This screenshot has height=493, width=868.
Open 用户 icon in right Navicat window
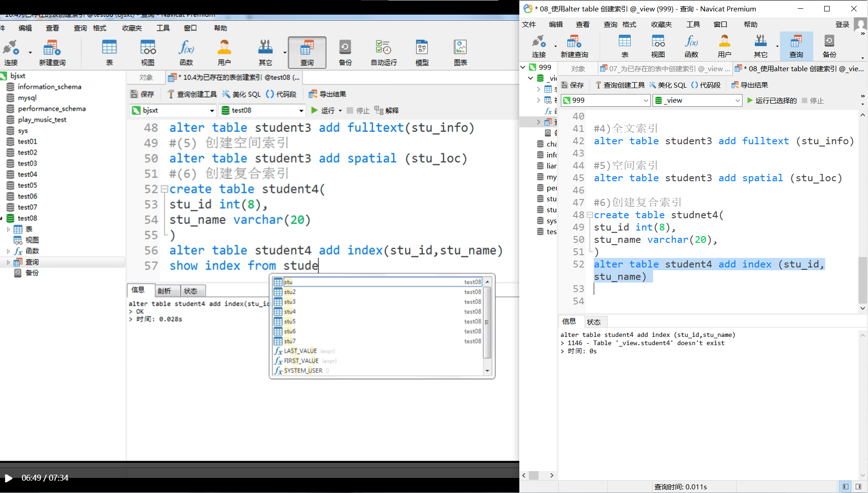[725, 46]
